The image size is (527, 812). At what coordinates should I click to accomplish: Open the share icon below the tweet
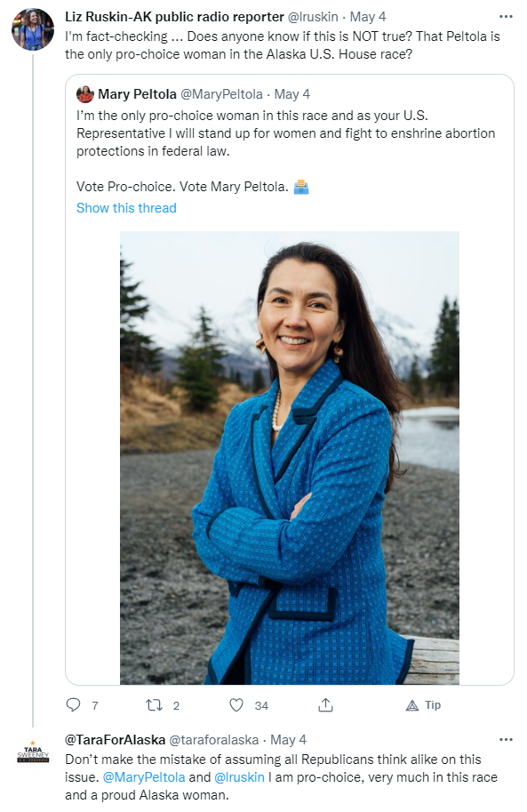pyautogui.click(x=325, y=704)
